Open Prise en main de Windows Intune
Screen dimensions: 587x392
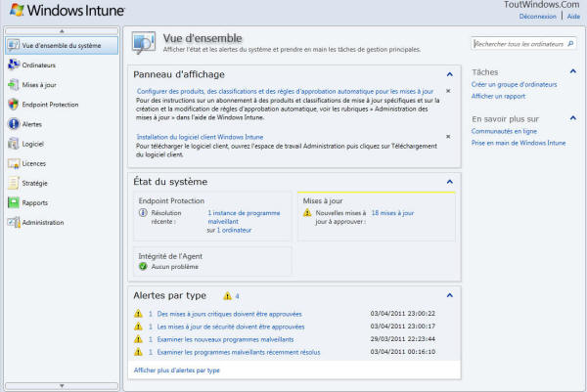[x=519, y=143]
